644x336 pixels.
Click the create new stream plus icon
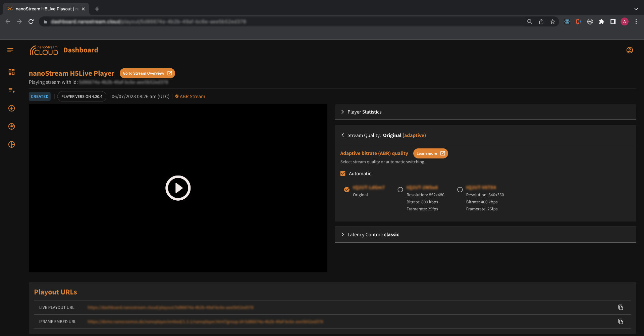pyautogui.click(x=12, y=109)
